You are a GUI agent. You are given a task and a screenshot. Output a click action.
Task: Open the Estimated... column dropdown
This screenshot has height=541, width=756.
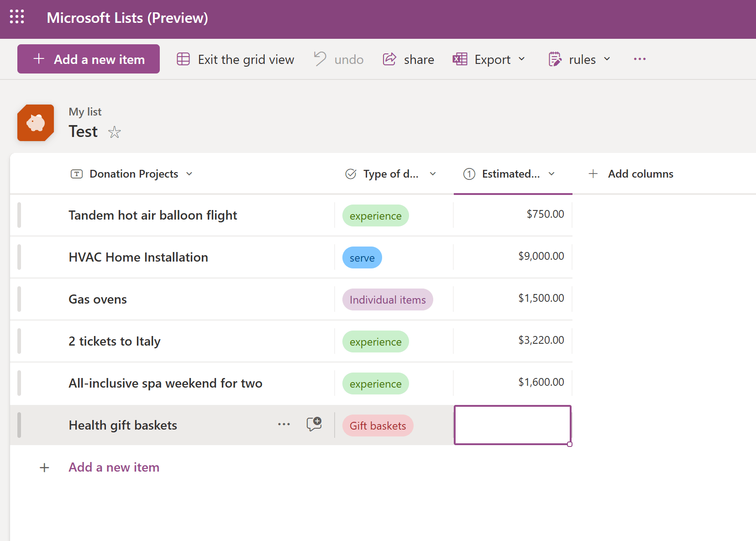point(551,174)
